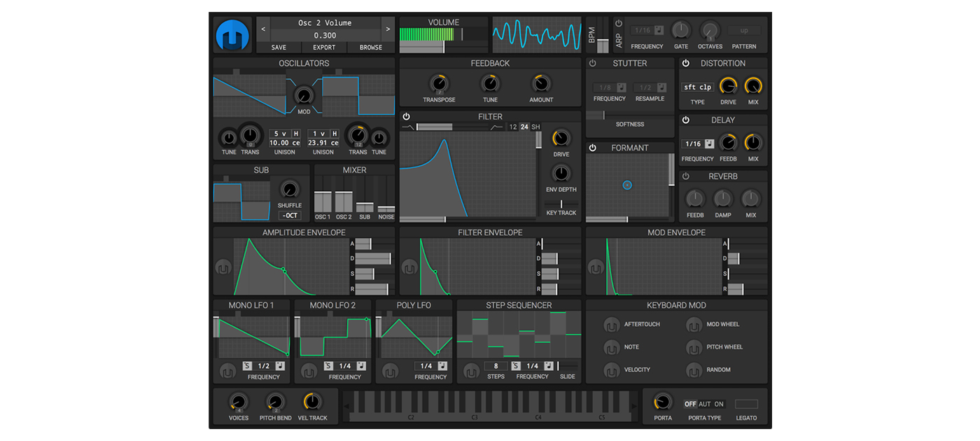Screen dimensions: 980x441
Task: Click the OSC 1 mixer slider
Action: (323, 193)
